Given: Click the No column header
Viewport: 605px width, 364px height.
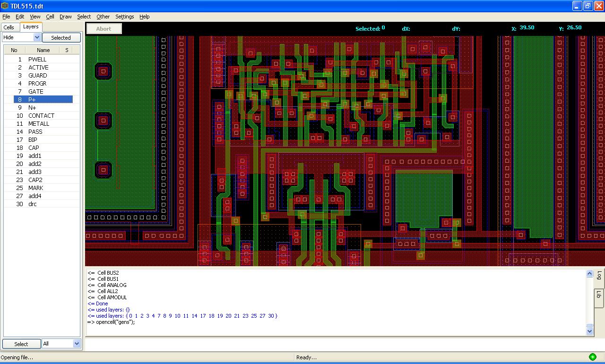Looking at the screenshot, I should [x=14, y=50].
